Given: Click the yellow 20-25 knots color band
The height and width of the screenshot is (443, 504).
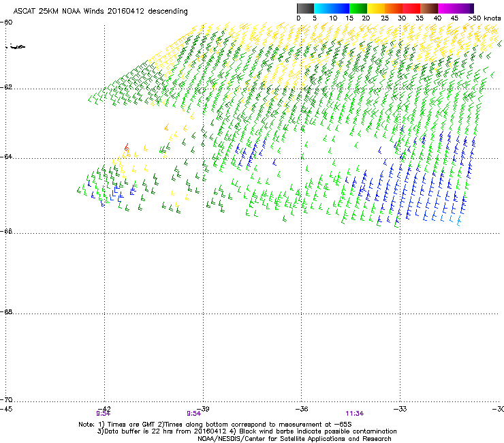Looking at the screenshot, I should [376, 8].
